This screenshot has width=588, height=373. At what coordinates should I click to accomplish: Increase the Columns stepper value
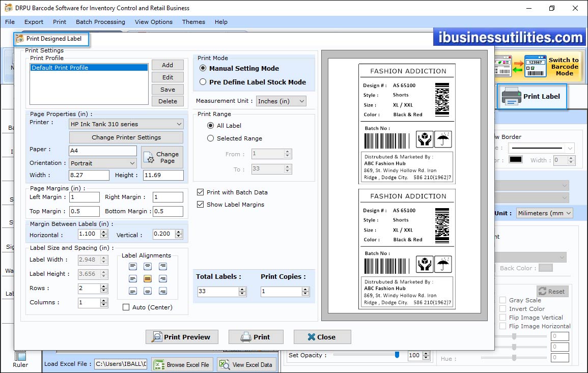[x=104, y=300]
